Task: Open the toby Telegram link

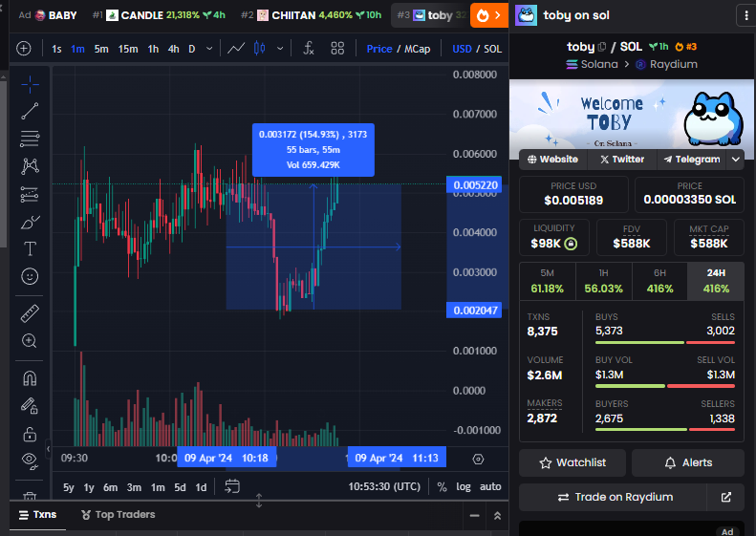Action: point(692,159)
